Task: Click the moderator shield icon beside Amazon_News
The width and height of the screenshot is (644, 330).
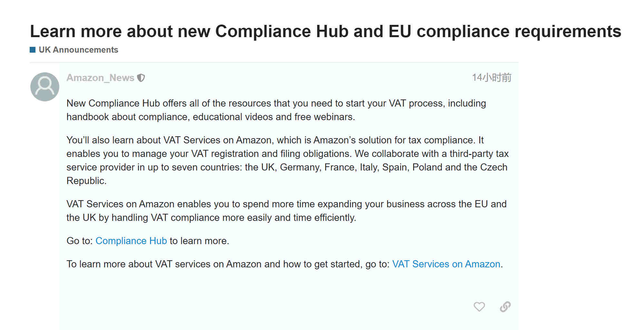Action: [141, 78]
